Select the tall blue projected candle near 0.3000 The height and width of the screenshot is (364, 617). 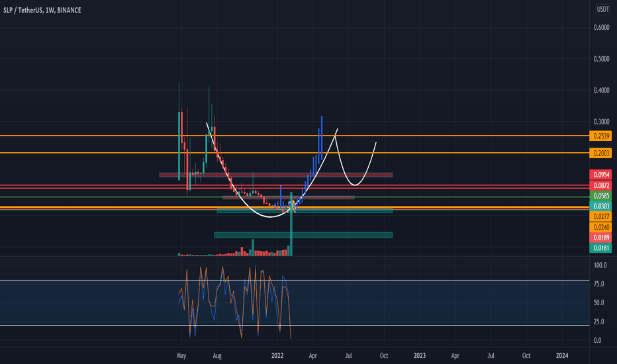pos(322,138)
